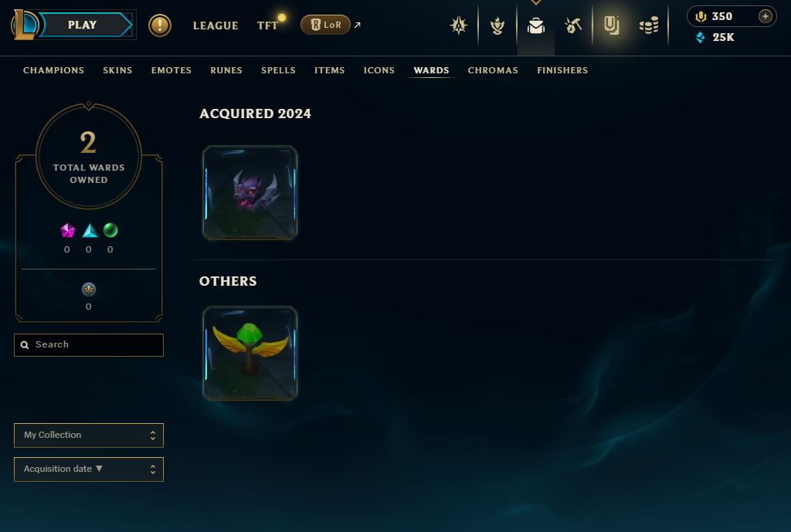Open the Store coins icon
Viewport: 791px width, 532px height.
coord(649,25)
